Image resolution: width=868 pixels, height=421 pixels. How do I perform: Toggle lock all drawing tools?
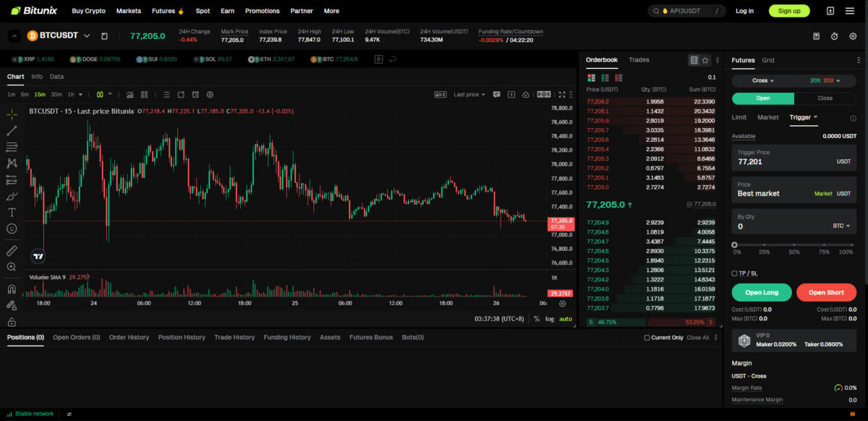pos(12,321)
